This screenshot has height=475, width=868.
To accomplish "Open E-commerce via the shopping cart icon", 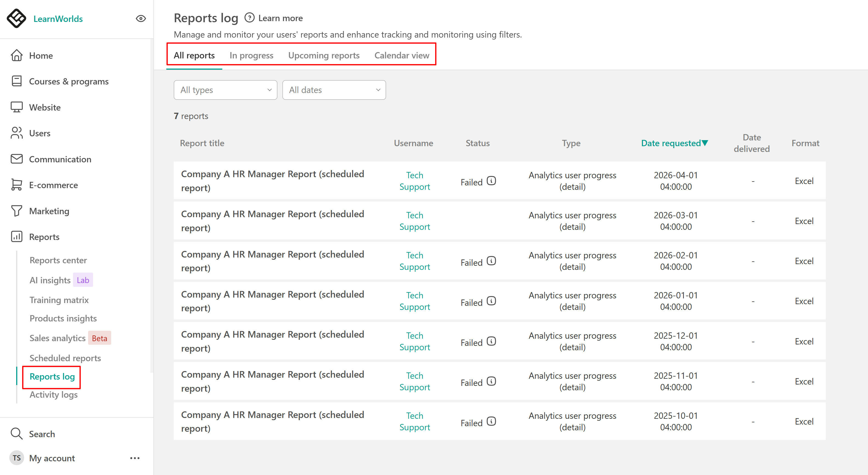I will (x=16, y=185).
